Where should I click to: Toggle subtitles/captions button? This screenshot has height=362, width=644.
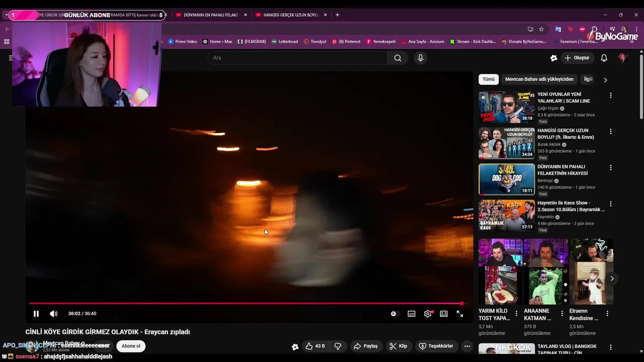click(412, 314)
